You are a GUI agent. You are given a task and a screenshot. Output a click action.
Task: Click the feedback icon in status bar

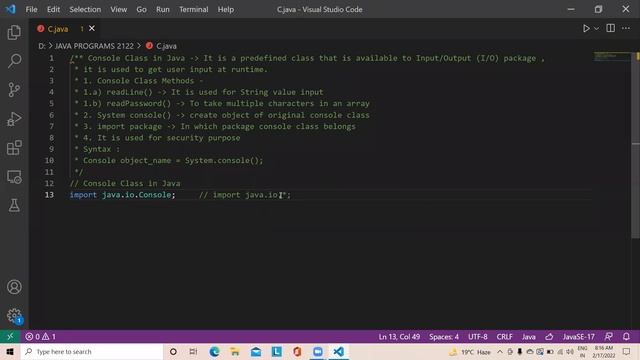point(609,337)
